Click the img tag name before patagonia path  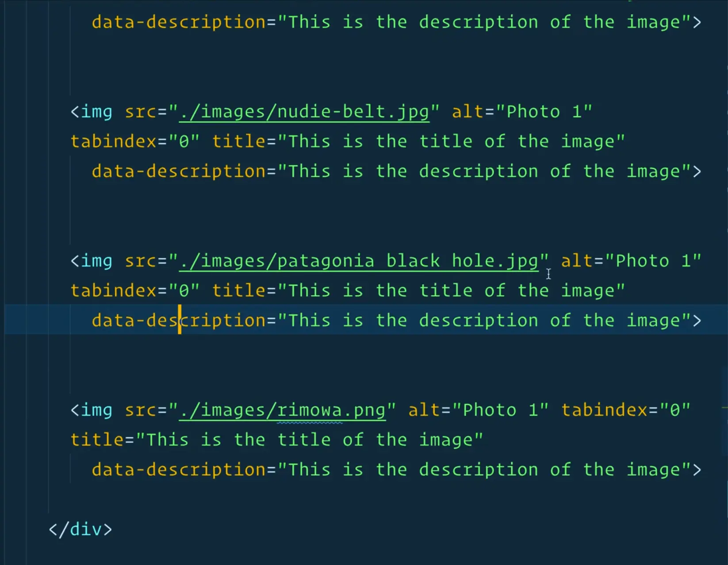click(x=96, y=261)
